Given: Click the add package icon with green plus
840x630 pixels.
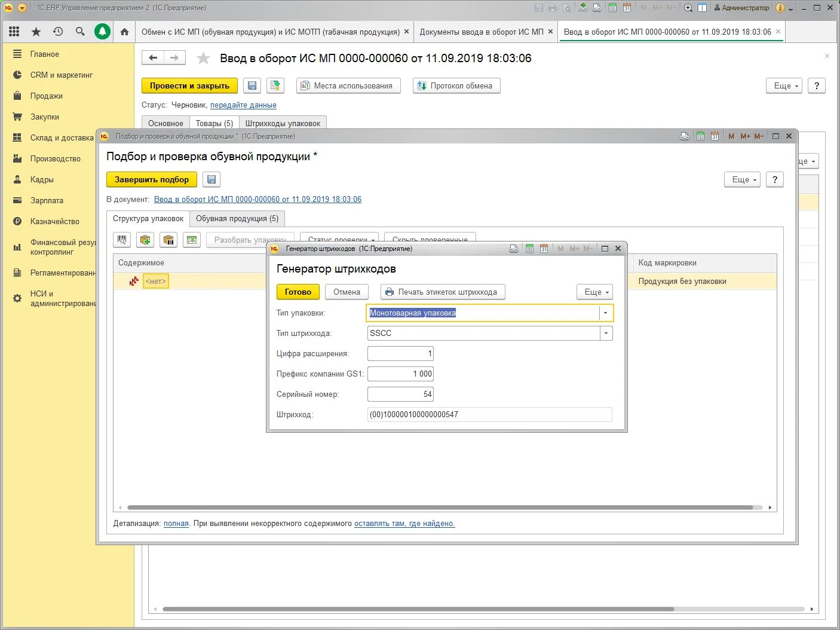Looking at the screenshot, I should click(x=145, y=240).
